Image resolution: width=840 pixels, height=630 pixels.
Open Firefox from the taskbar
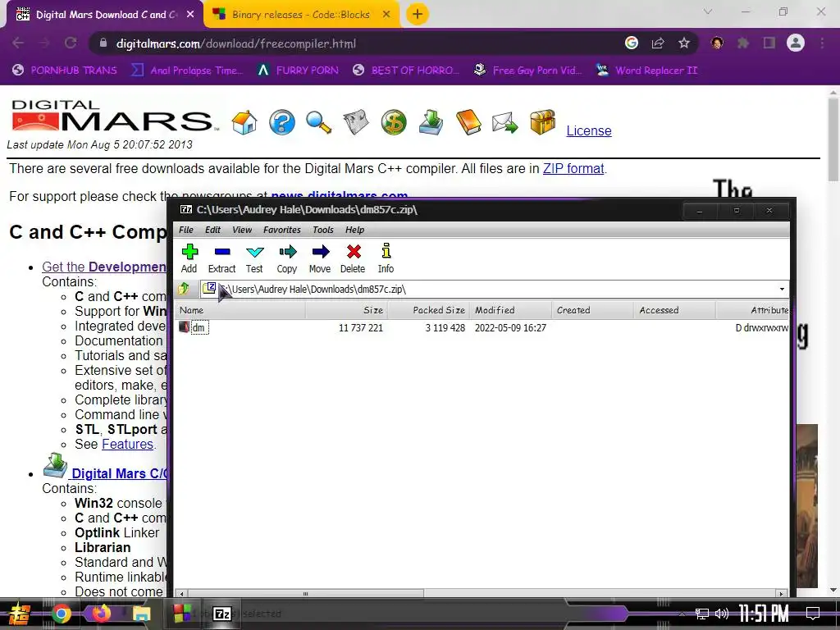(102, 614)
